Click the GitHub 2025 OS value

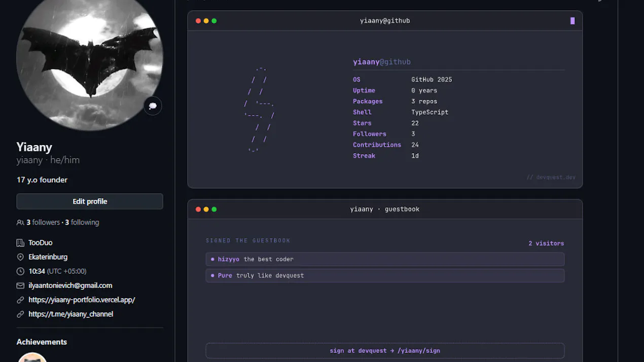tap(432, 80)
